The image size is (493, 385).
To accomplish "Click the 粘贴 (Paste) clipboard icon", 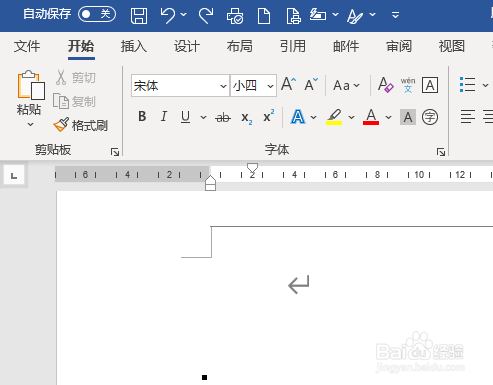I will (31, 85).
